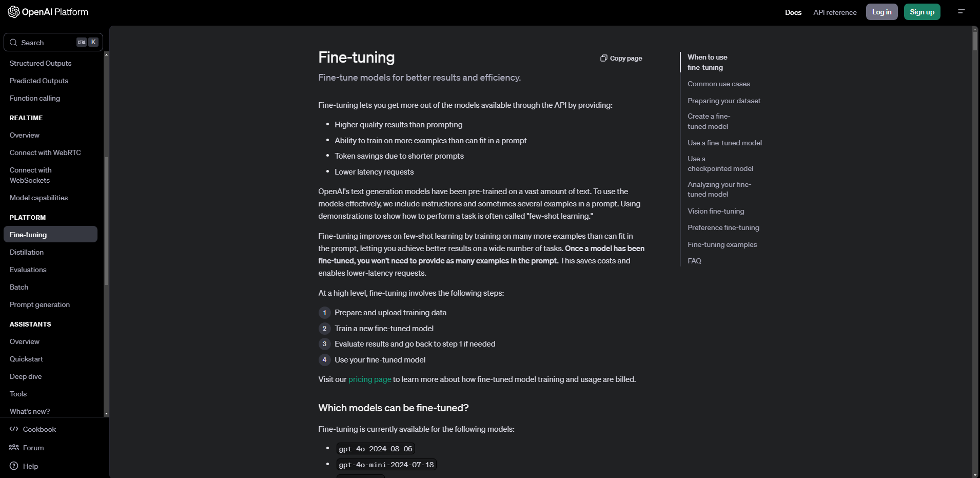Open the API reference tab
Viewport: 980px width, 478px height.
tap(835, 12)
